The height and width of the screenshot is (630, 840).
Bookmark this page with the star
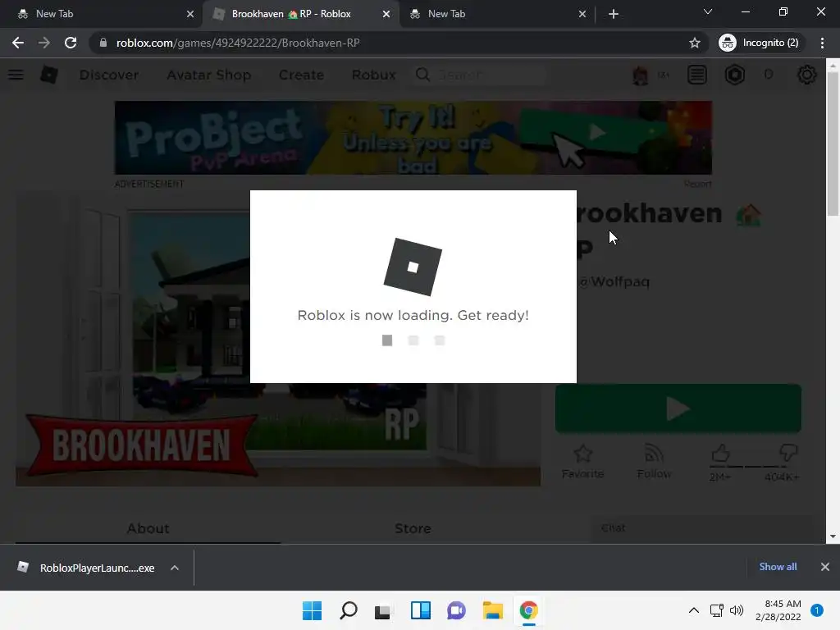pos(695,43)
